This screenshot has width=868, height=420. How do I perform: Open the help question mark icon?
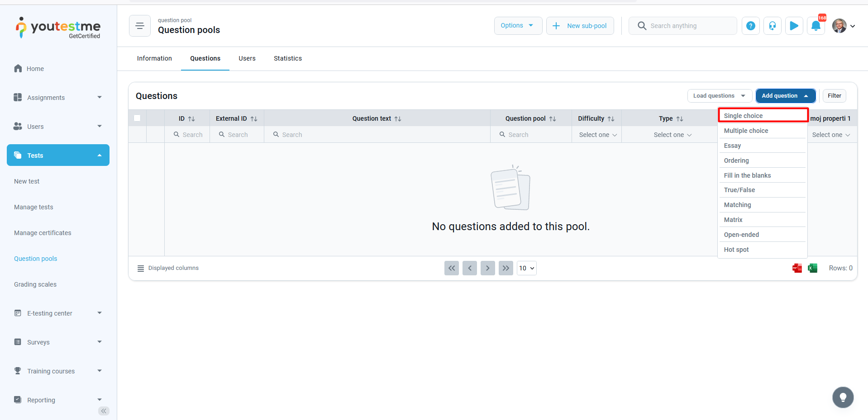(x=750, y=26)
